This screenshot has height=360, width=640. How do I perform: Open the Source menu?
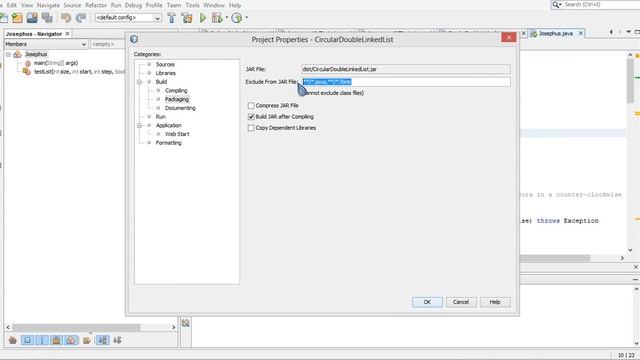tap(72, 5)
